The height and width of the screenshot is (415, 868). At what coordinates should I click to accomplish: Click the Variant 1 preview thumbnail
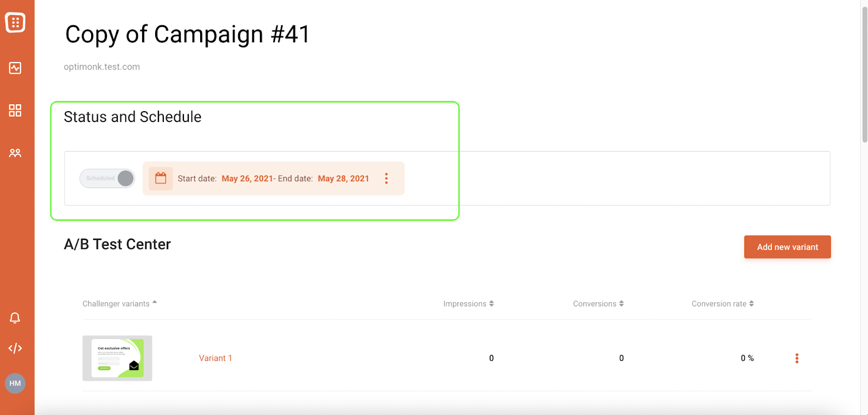coord(117,358)
